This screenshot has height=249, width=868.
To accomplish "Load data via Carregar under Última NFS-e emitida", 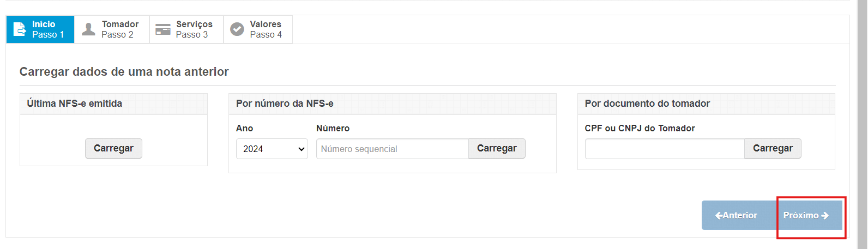I will tap(113, 148).
